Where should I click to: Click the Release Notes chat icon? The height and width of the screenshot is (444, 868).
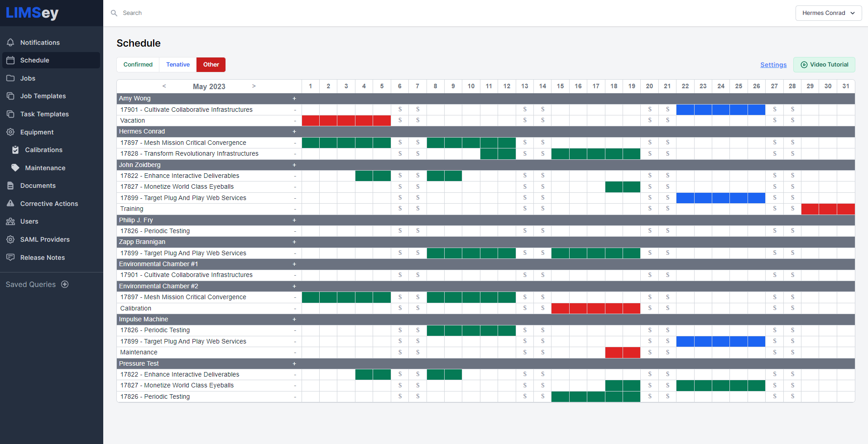click(x=10, y=258)
